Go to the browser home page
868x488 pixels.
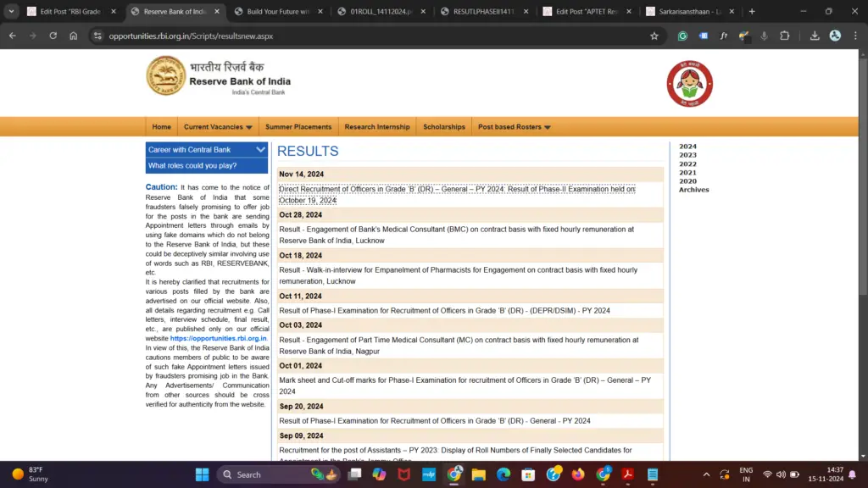point(74,36)
